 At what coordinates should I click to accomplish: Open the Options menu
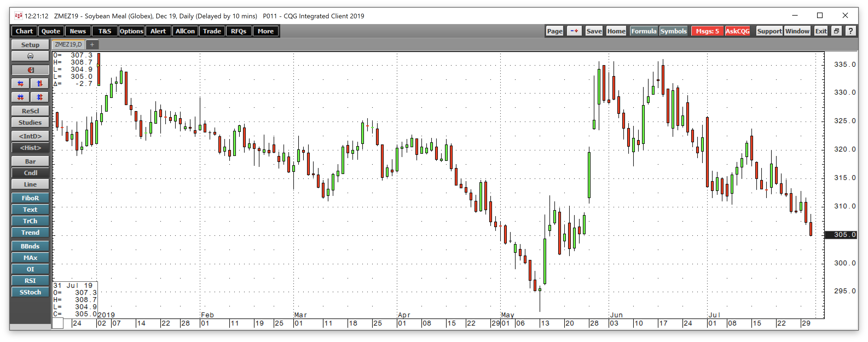131,31
